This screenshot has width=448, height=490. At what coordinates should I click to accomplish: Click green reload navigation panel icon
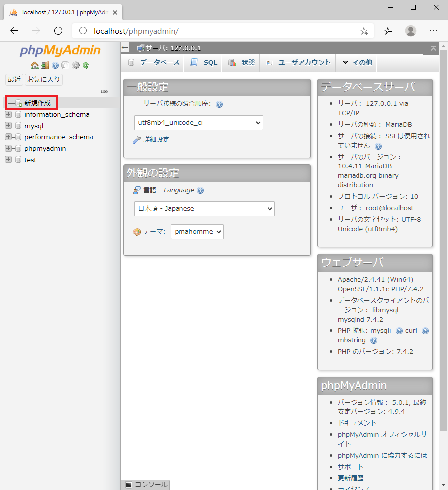[x=86, y=65]
